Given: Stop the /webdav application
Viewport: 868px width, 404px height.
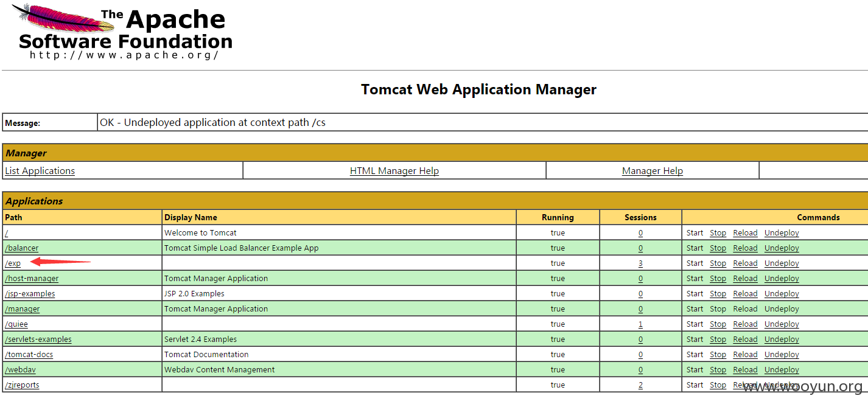Looking at the screenshot, I should [x=718, y=370].
